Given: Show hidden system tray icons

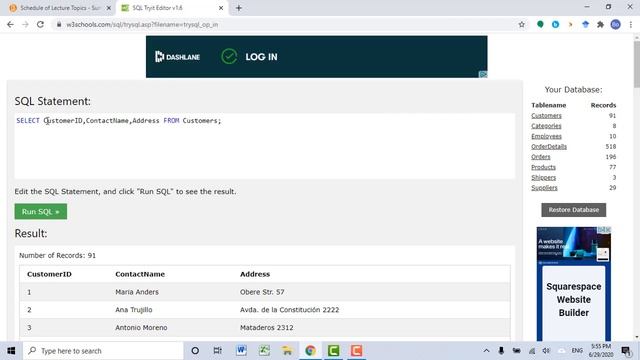Looking at the screenshot, I should (x=486, y=351).
